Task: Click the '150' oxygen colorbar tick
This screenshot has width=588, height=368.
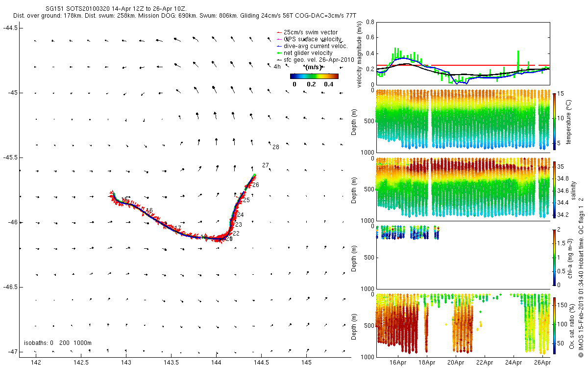Action: click(563, 305)
